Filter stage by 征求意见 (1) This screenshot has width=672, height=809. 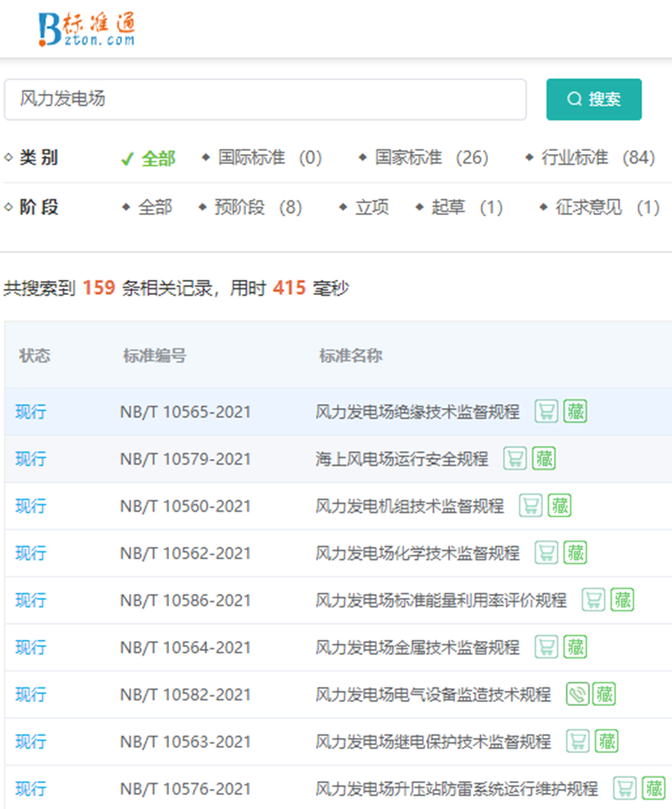(599, 208)
